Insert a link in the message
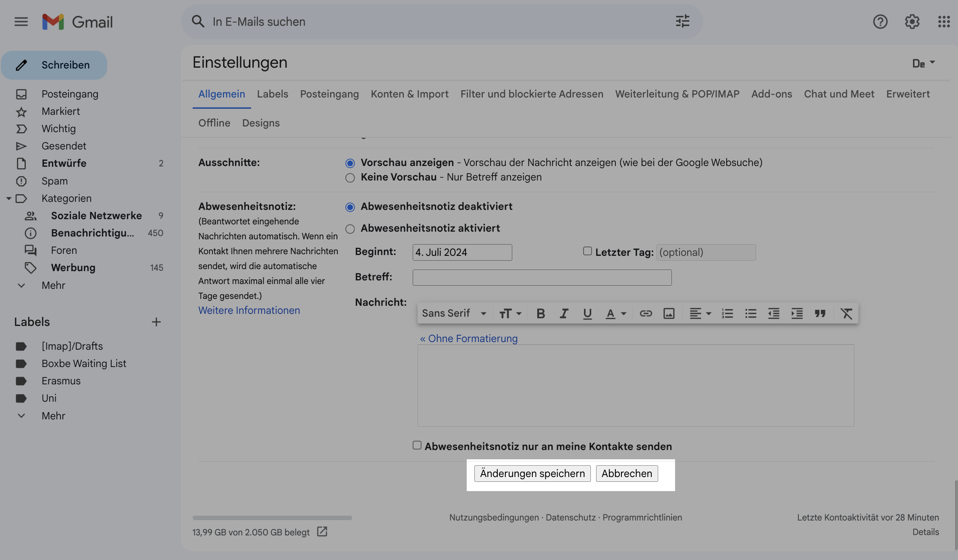The width and height of the screenshot is (958, 560). pos(646,313)
